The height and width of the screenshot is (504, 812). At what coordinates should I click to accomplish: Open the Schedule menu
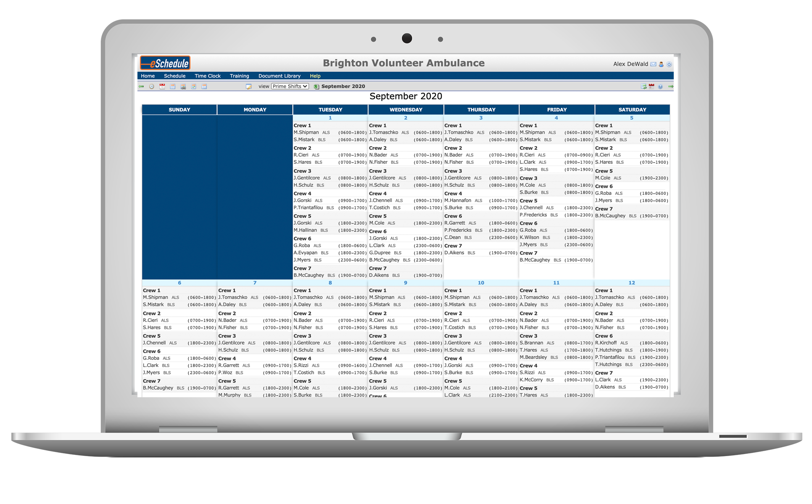tap(175, 76)
